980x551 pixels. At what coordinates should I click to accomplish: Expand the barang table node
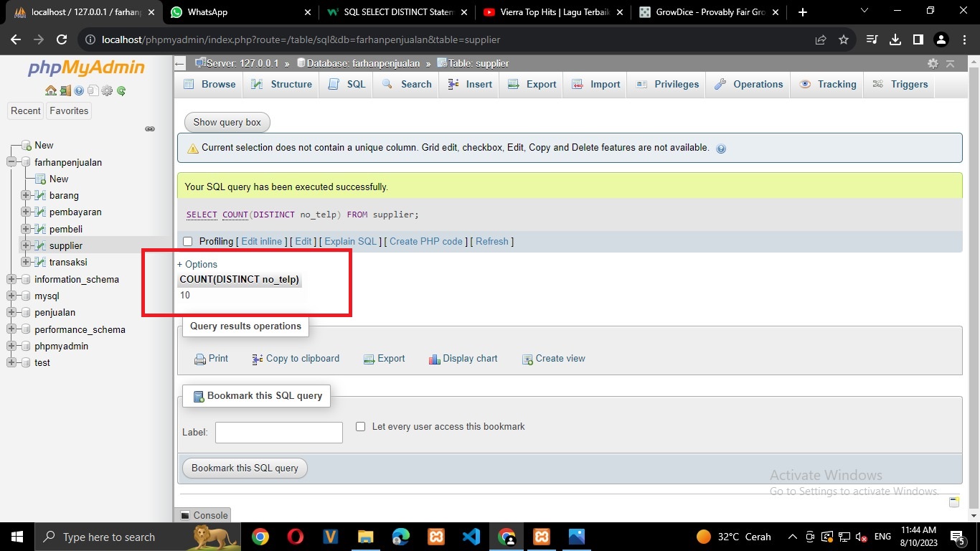click(x=27, y=195)
